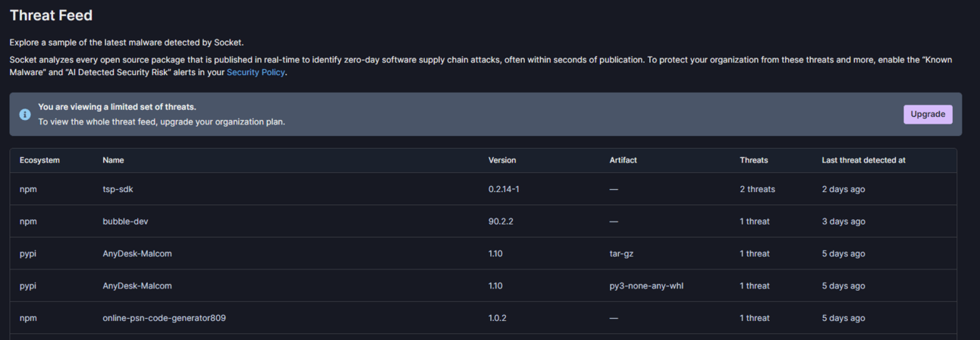
Task: Click the Upgrade button
Action: tap(928, 115)
